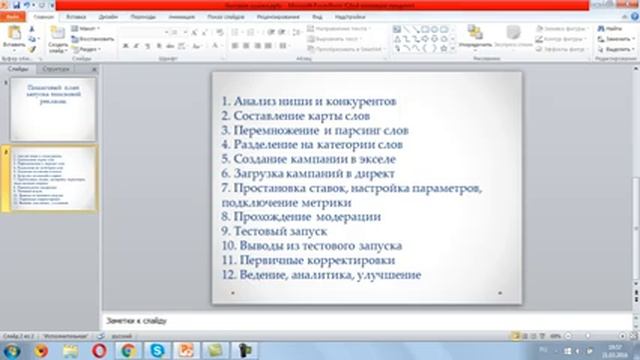
Task: Switch to the Design (Дизайн) tab
Action: [108, 17]
